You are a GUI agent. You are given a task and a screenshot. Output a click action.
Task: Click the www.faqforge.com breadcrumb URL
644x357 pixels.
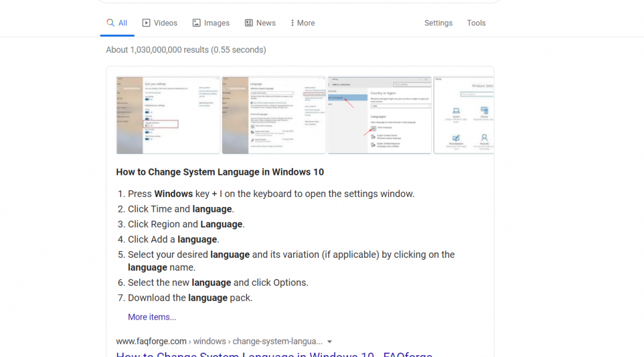click(x=219, y=341)
